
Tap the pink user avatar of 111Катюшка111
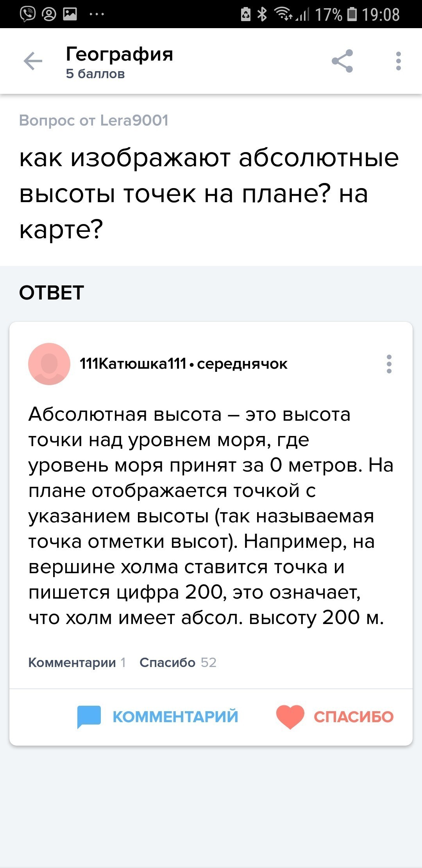[x=49, y=364]
